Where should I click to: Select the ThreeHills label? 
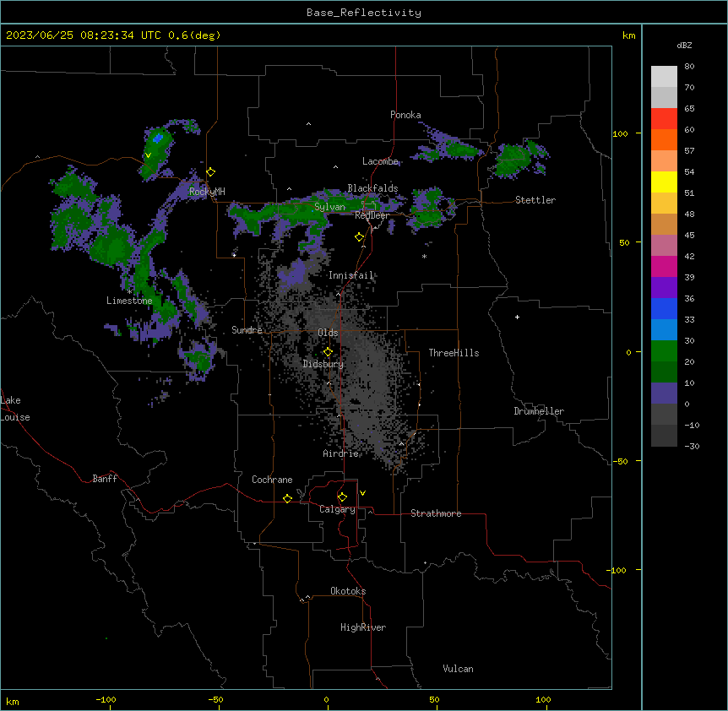(x=454, y=353)
